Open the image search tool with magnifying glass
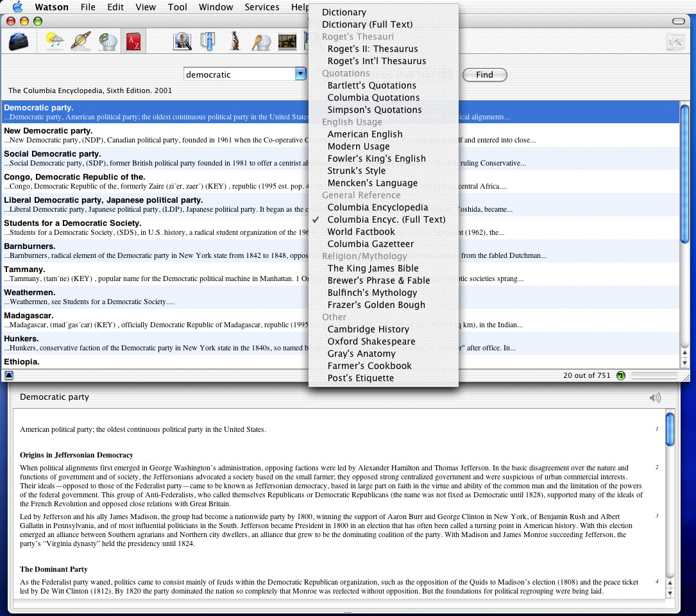This screenshot has height=616, width=696. [182, 41]
